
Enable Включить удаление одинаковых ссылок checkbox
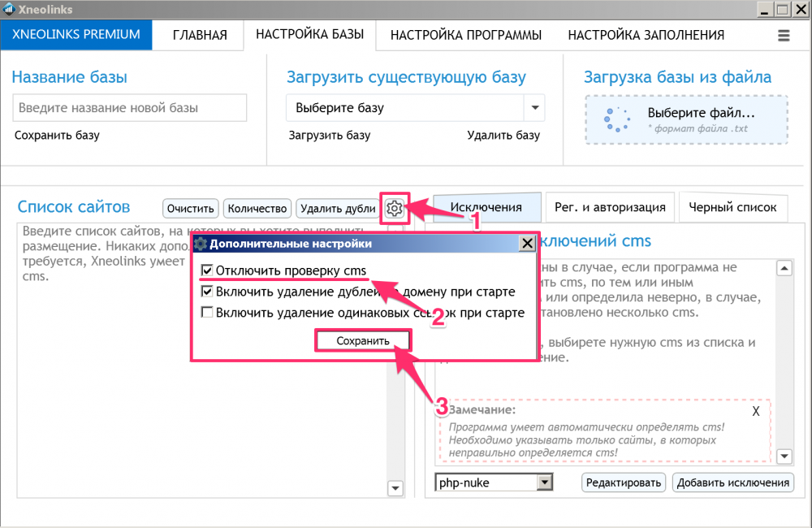coord(207,313)
